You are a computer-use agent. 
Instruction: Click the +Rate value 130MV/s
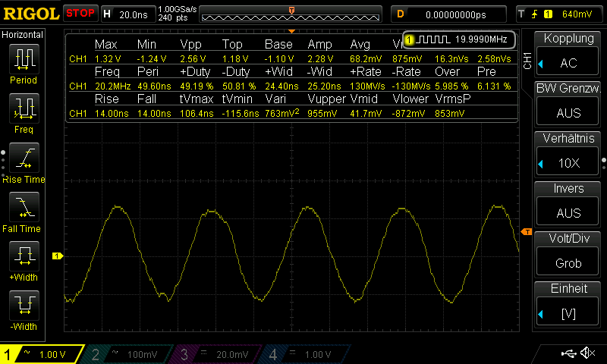(367, 86)
